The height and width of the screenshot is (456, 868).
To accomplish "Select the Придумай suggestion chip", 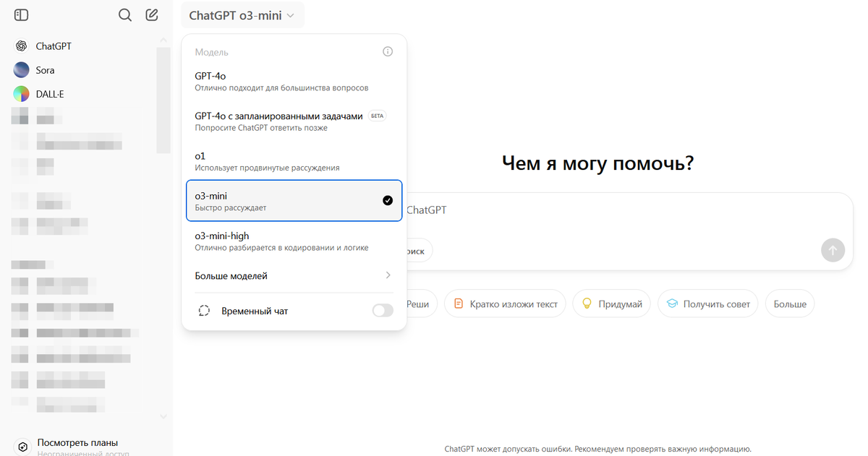I will [626, 304].
